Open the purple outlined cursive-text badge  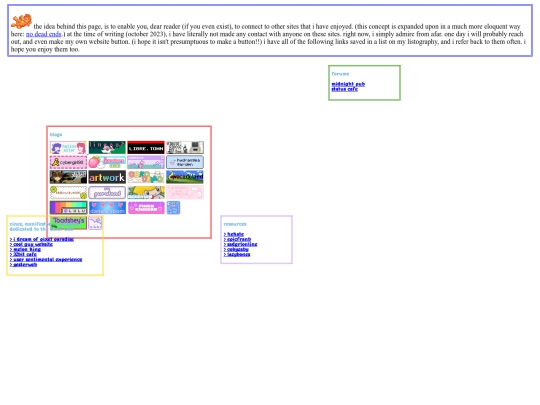click(x=107, y=193)
